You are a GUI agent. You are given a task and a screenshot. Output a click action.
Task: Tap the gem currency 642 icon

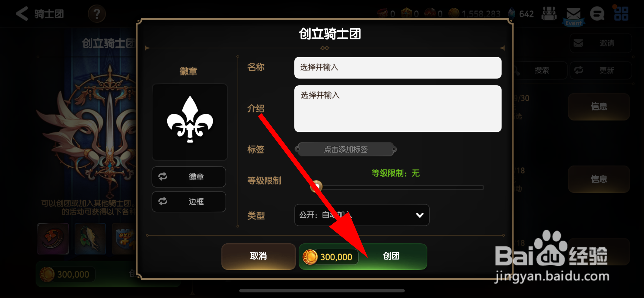coord(512,13)
